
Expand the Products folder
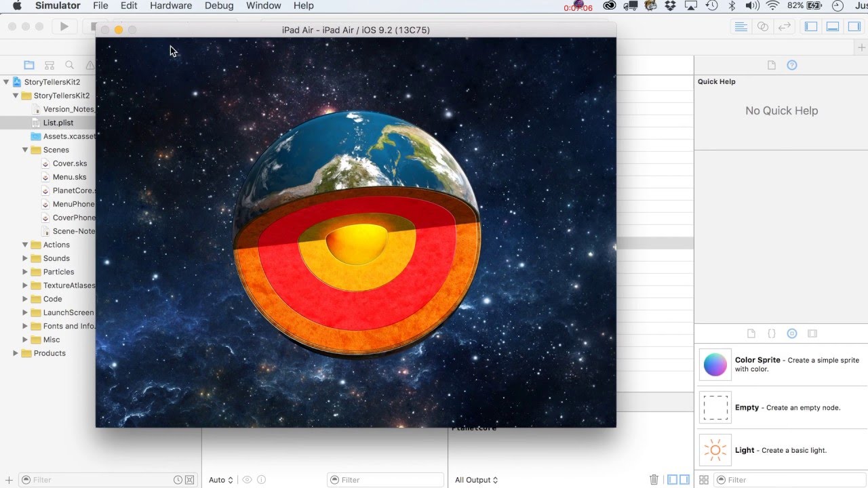pos(16,353)
